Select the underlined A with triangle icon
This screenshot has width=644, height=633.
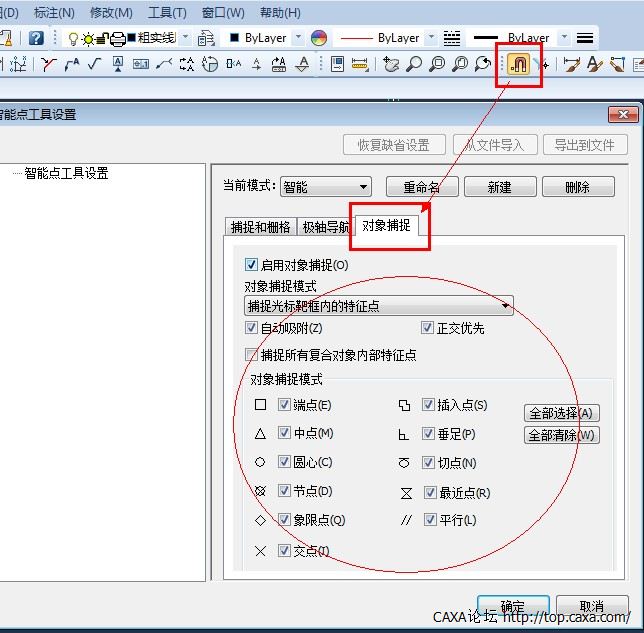pos(302,64)
